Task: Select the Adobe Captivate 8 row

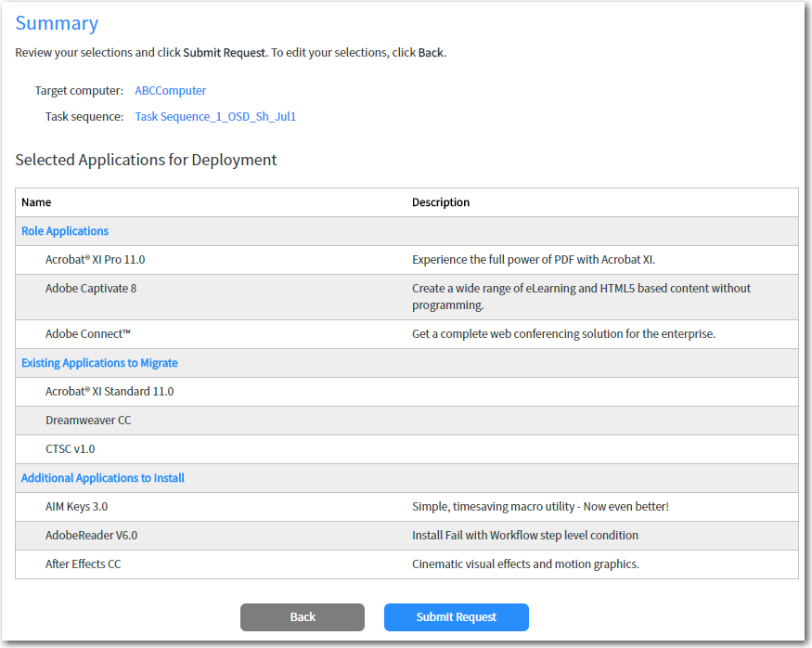Action: pyautogui.click(x=91, y=289)
